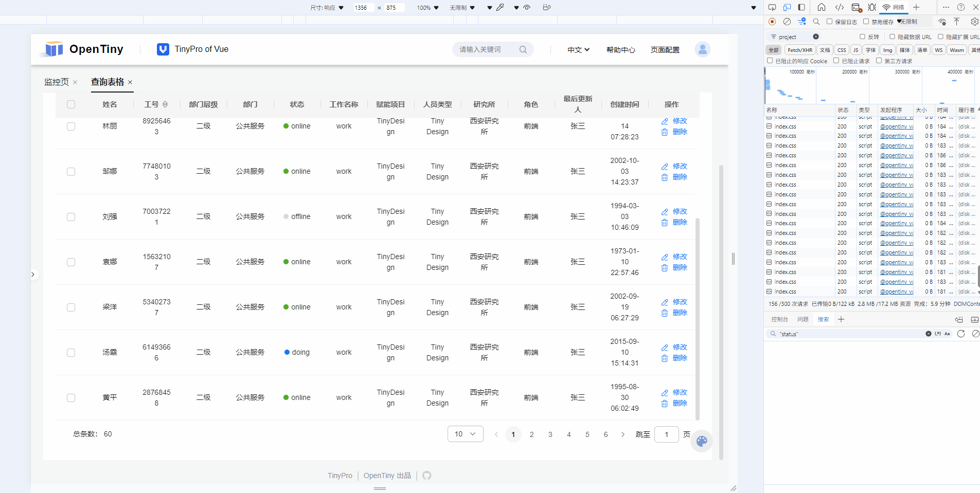Open the page size dropdown showing 10

465,434
